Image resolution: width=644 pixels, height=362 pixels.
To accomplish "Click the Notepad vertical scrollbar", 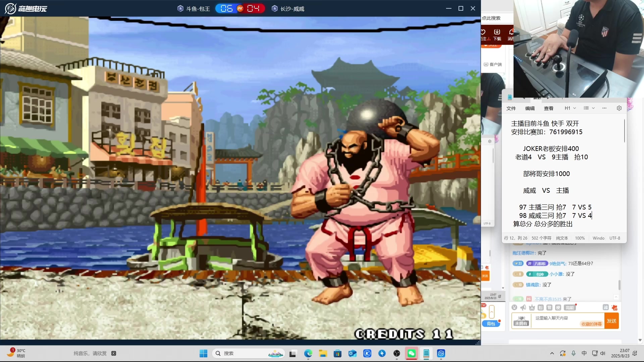I will click(x=625, y=131).
